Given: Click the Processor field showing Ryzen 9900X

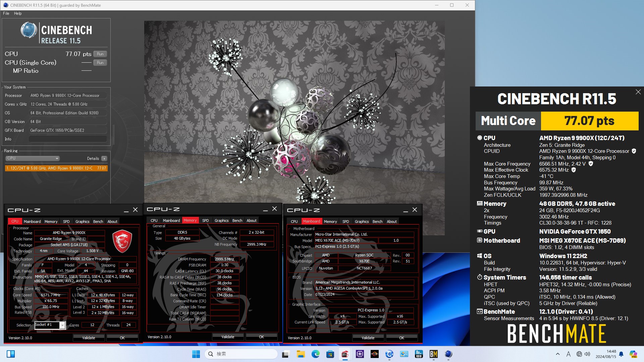Looking at the screenshot, I should (x=68, y=96).
